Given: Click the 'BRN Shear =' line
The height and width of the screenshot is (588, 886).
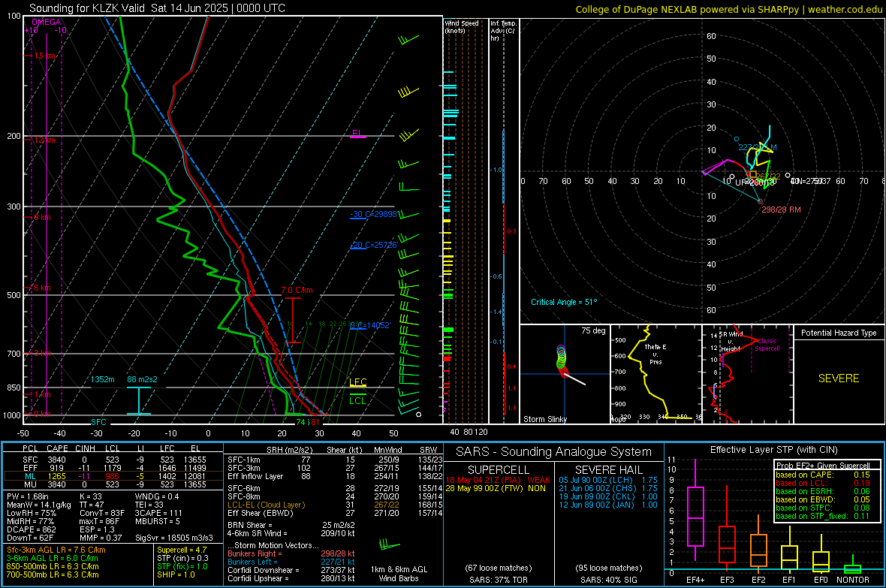Looking at the screenshot, I should [291, 525].
